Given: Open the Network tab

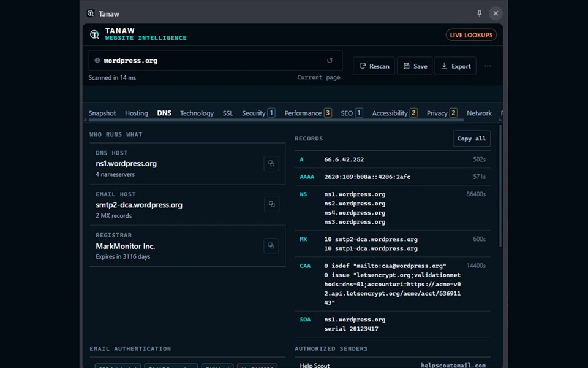Looking at the screenshot, I should (x=479, y=113).
